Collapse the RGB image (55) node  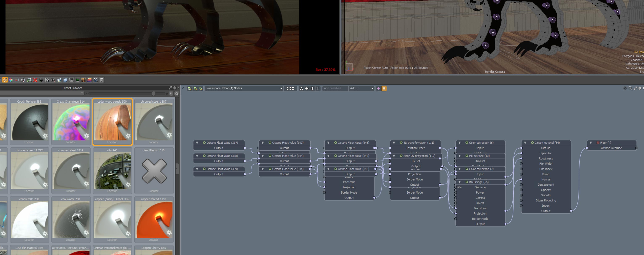[459, 182]
